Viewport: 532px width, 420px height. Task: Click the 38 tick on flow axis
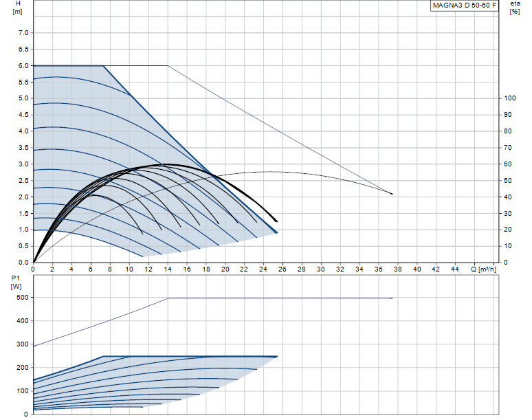click(x=398, y=269)
